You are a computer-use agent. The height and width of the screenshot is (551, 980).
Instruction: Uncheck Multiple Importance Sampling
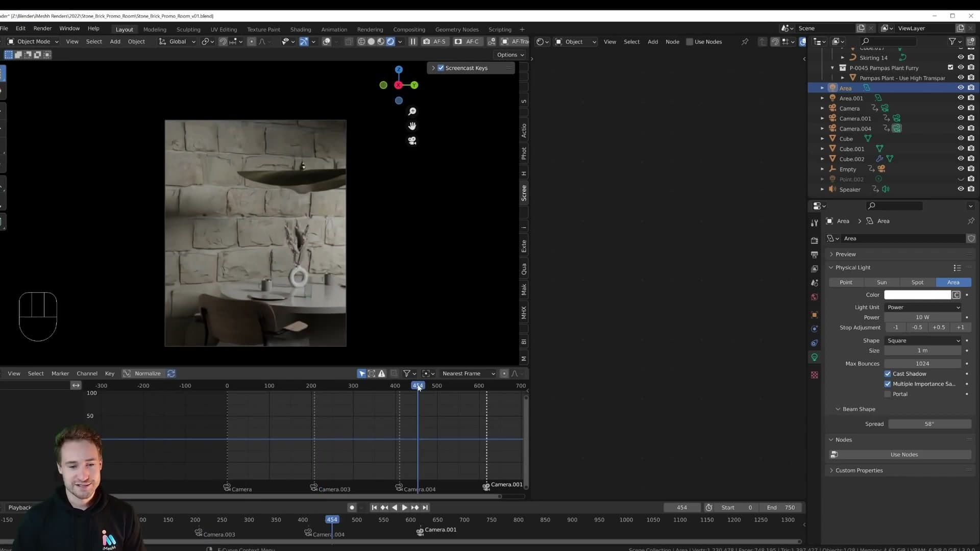tap(888, 384)
